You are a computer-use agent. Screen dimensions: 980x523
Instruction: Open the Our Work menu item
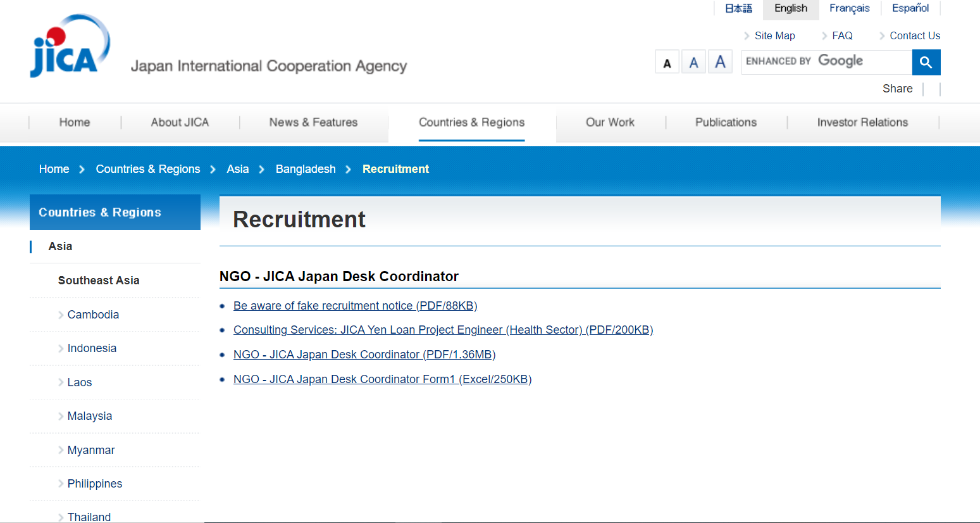[610, 122]
